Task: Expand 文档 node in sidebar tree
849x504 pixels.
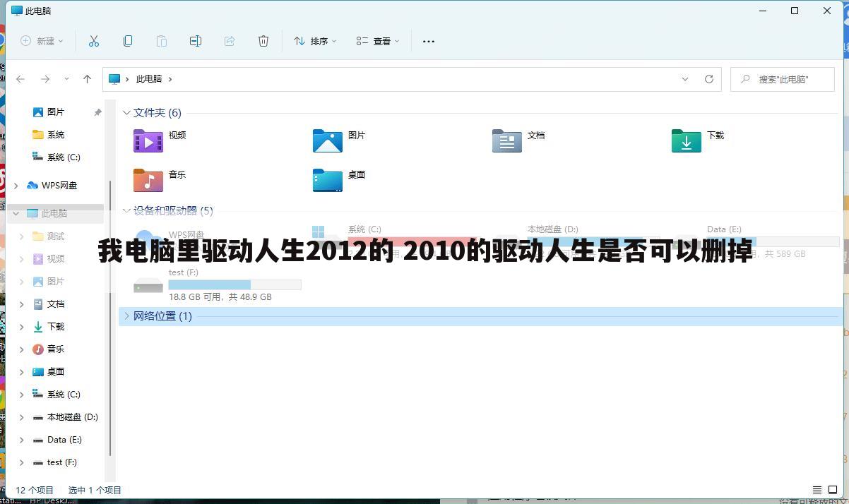Action: point(21,304)
